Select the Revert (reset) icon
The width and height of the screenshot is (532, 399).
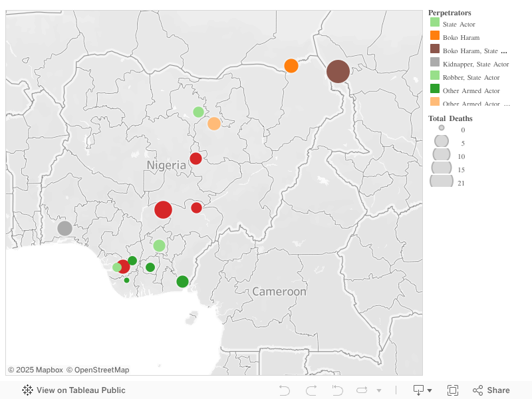(x=336, y=390)
